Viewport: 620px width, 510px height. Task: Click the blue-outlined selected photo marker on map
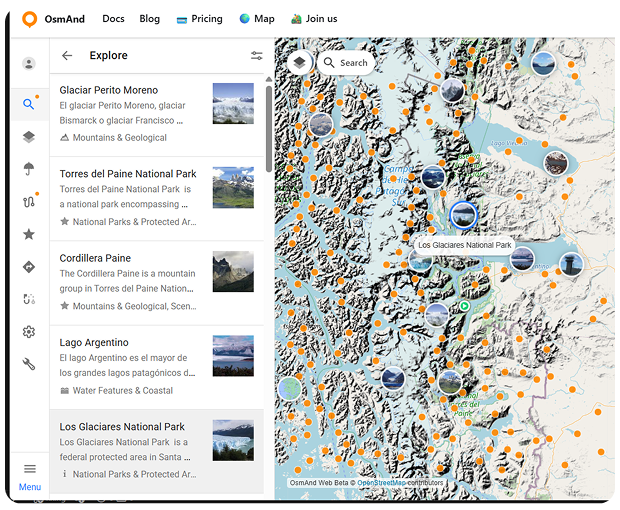point(463,215)
